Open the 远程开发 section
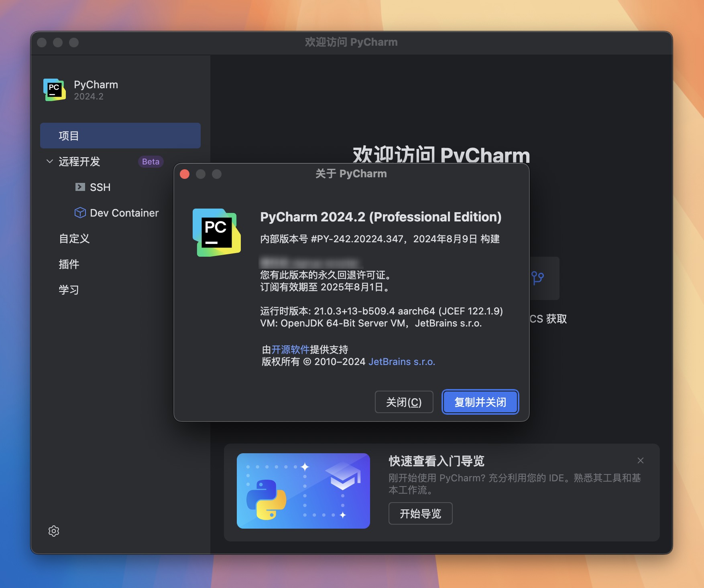 click(x=79, y=162)
